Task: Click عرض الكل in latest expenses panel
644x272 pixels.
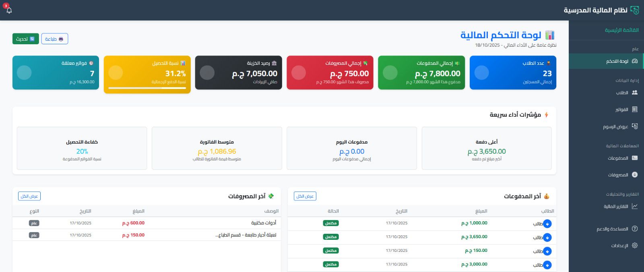Action: (x=29, y=196)
